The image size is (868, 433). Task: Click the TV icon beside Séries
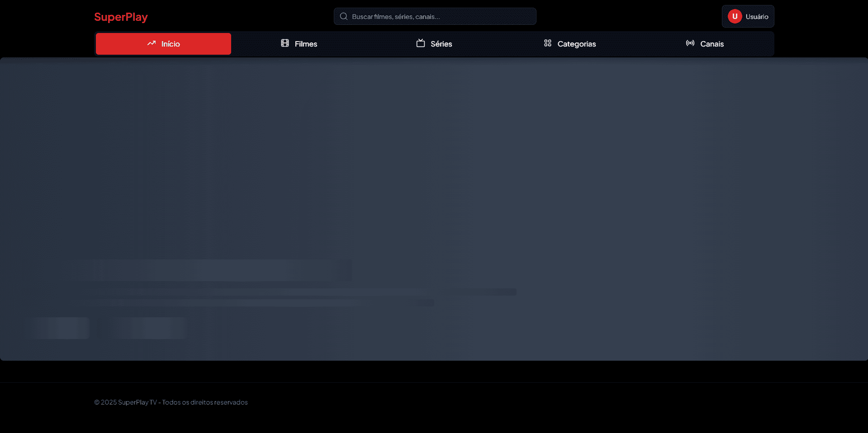(421, 43)
